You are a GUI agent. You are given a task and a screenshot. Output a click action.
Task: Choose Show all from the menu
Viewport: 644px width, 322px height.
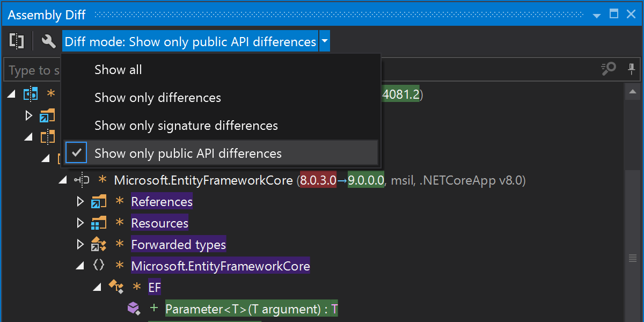click(x=118, y=70)
